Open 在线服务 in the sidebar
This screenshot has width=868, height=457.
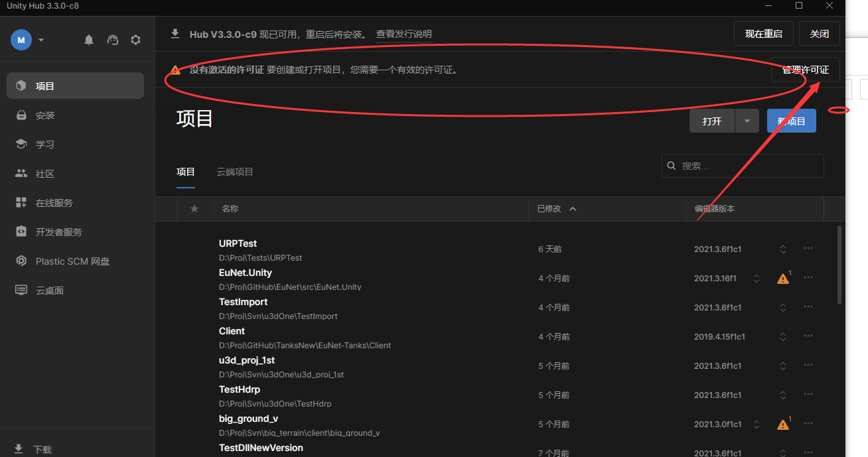(75, 203)
